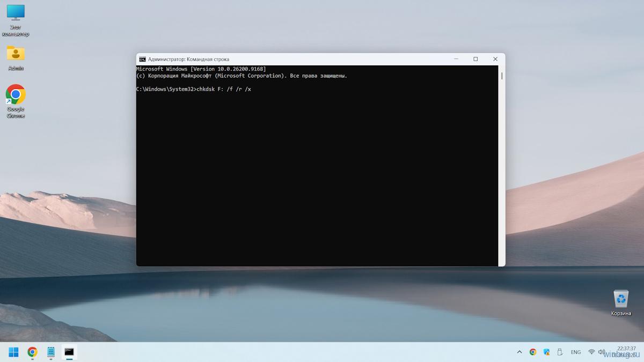
Task: Select the Google Chrome desktop shortcut
Action: point(16,101)
